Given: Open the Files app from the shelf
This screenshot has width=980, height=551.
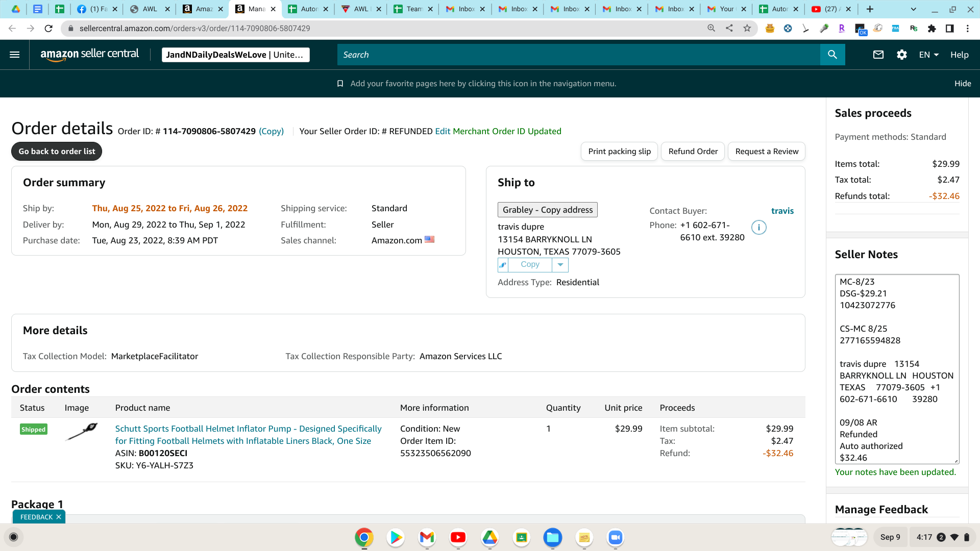Looking at the screenshot, I should 553,537.
